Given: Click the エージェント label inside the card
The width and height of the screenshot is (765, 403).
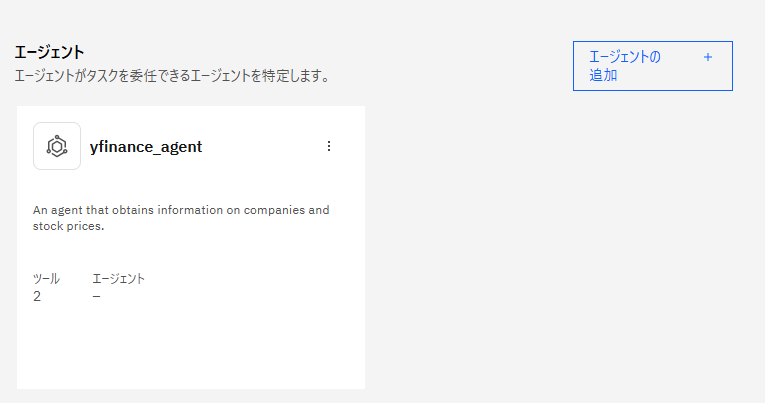Looking at the screenshot, I should (118, 279).
